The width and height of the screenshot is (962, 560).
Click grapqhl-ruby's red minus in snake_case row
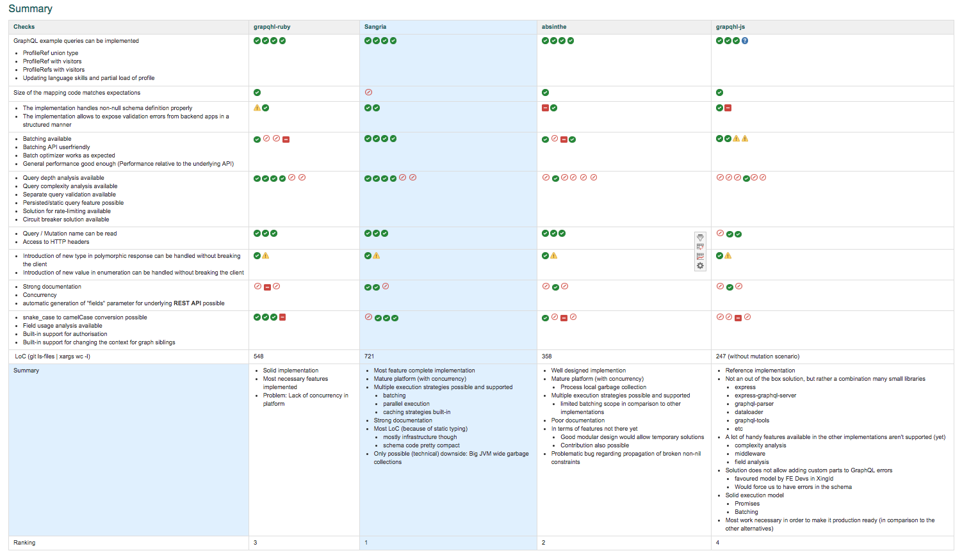(x=282, y=317)
